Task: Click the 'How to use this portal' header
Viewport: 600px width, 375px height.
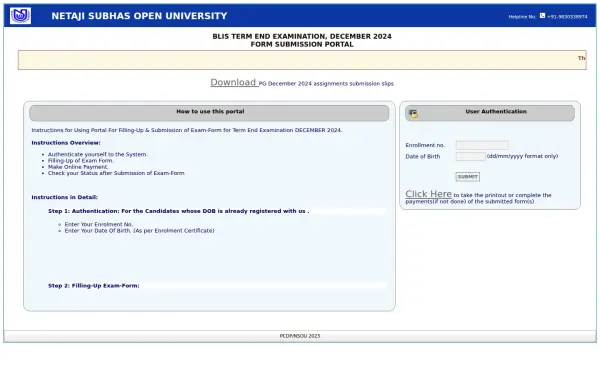Action: point(209,113)
